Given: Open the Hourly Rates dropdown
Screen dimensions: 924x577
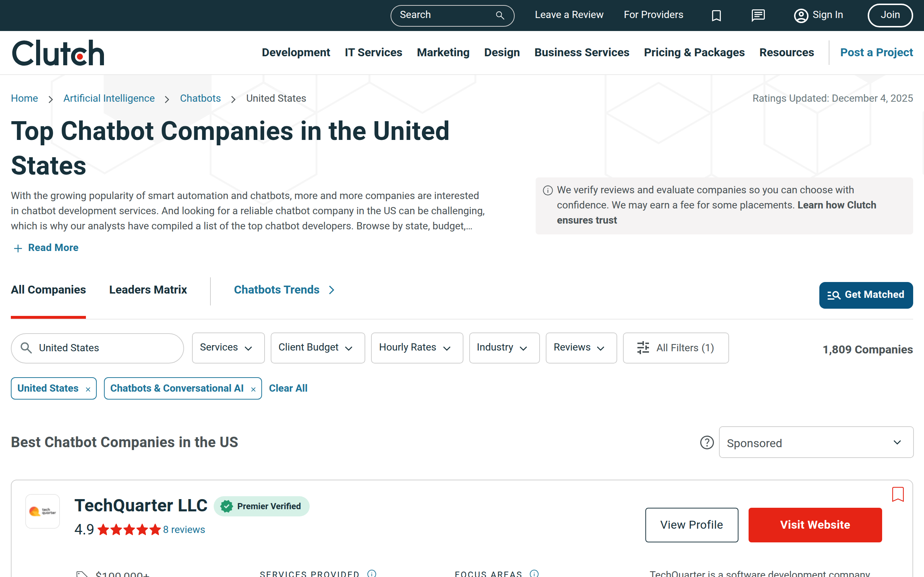Looking at the screenshot, I should click(x=417, y=348).
